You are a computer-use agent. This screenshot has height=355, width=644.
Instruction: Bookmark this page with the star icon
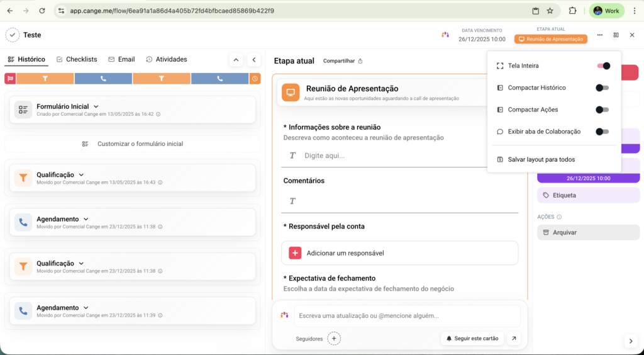tap(550, 11)
